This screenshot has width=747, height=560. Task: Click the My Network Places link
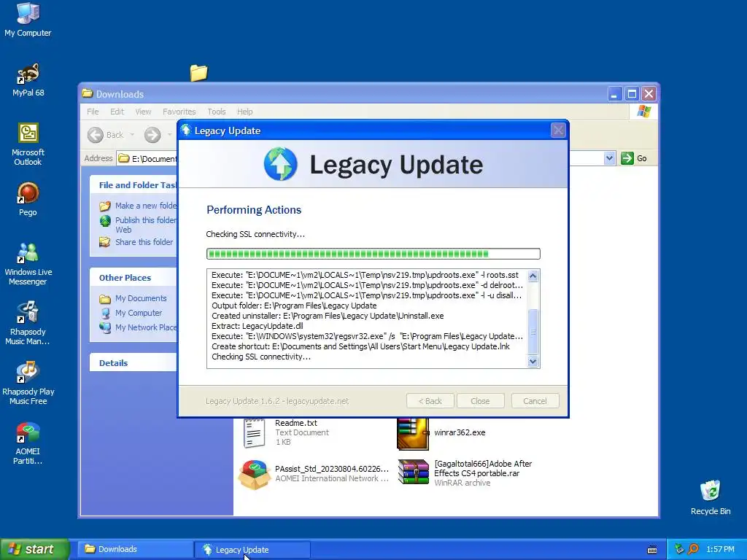pyautogui.click(x=146, y=327)
